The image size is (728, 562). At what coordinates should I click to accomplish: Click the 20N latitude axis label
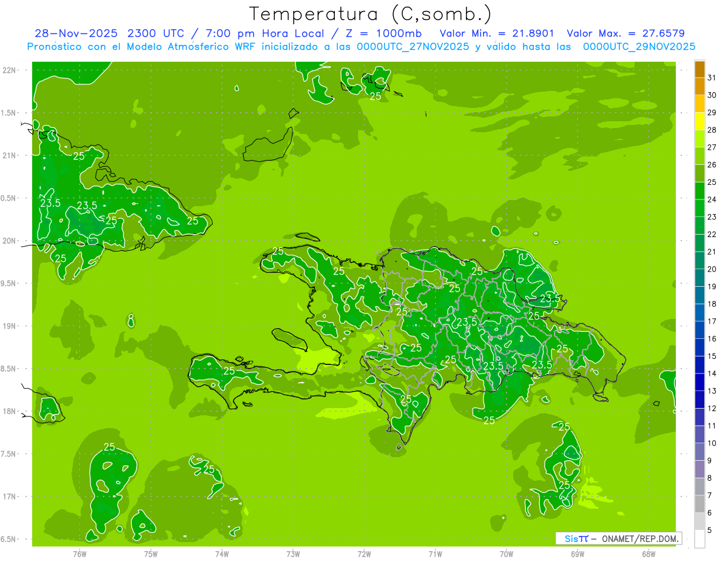click(10, 241)
